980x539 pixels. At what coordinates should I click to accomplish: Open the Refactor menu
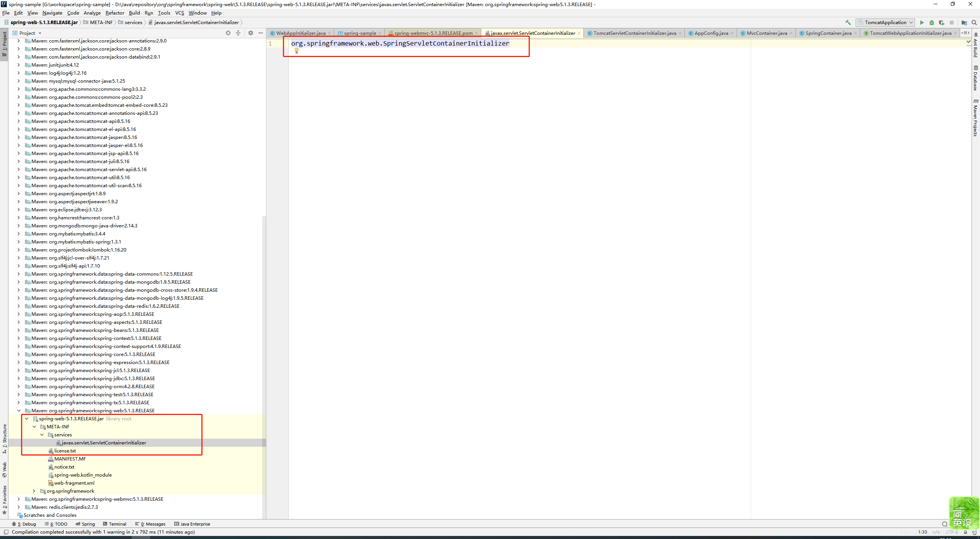pyautogui.click(x=115, y=13)
